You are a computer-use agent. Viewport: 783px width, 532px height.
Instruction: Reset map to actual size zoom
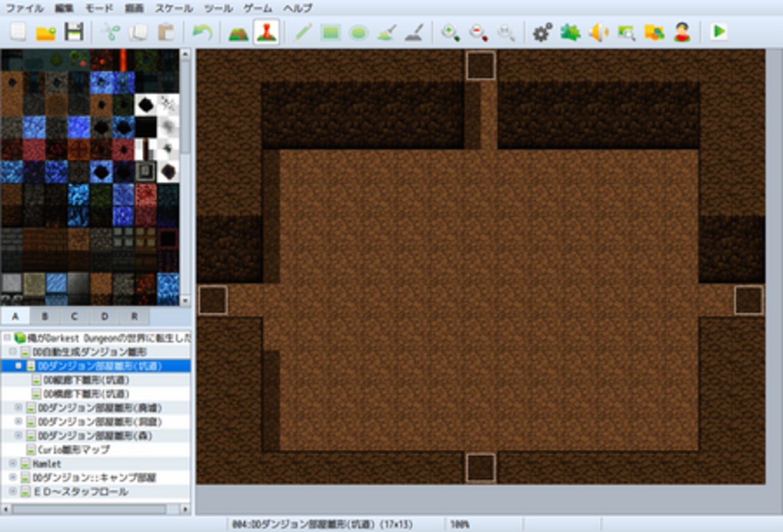tap(506, 31)
